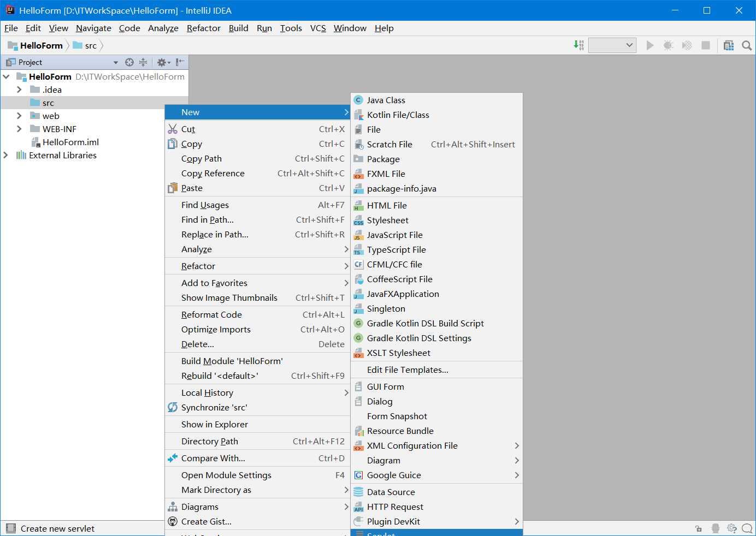Open the Build menu
The image size is (756, 536).
click(x=238, y=28)
